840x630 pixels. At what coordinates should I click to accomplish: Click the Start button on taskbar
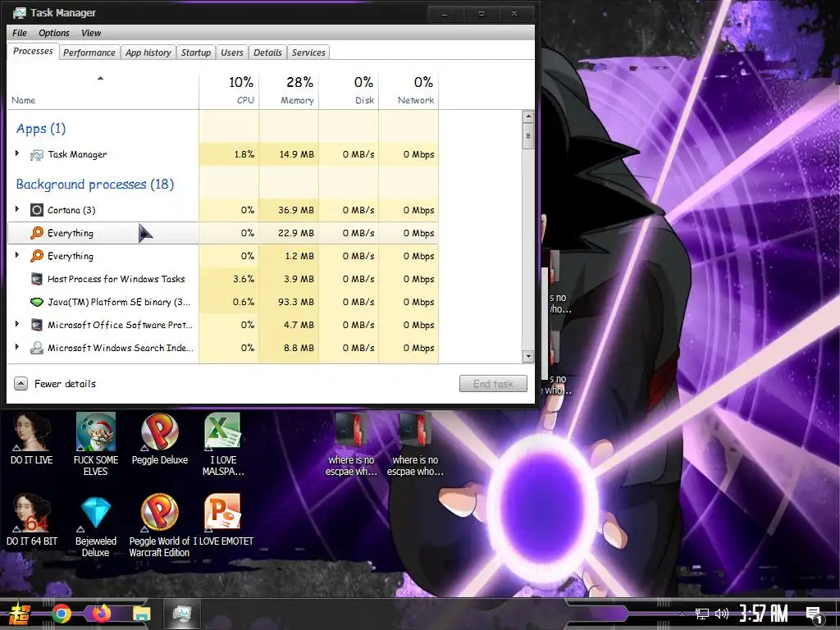pyautogui.click(x=19, y=614)
